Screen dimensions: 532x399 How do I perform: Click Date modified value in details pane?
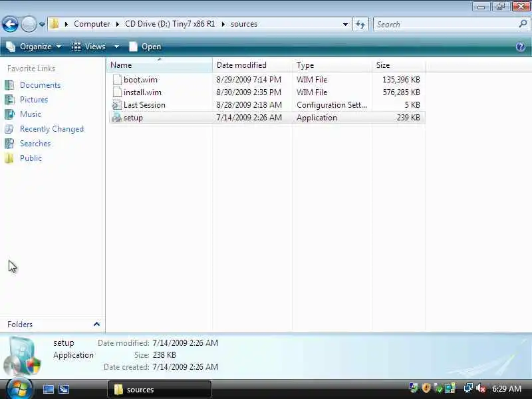coord(186,342)
